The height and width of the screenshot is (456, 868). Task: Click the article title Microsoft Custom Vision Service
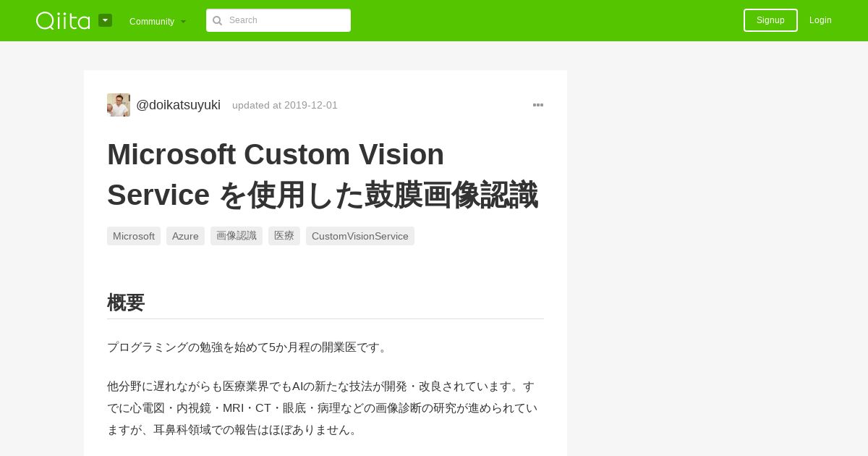[323, 174]
